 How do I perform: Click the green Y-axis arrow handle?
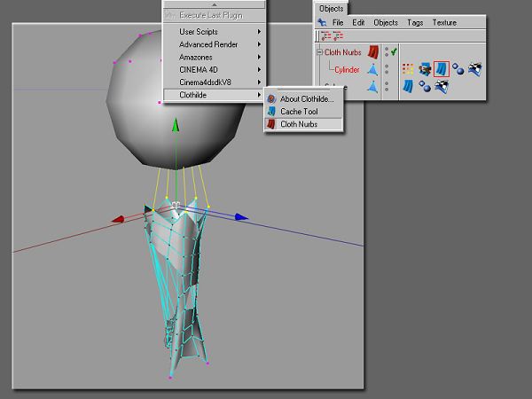point(176,126)
